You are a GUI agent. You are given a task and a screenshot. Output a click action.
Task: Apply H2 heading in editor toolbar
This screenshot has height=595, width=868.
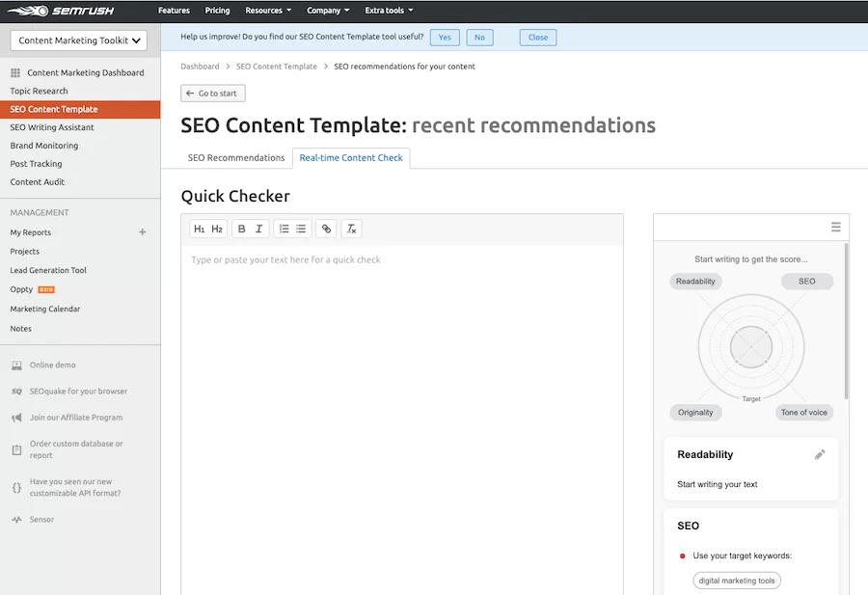[x=217, y=230]
